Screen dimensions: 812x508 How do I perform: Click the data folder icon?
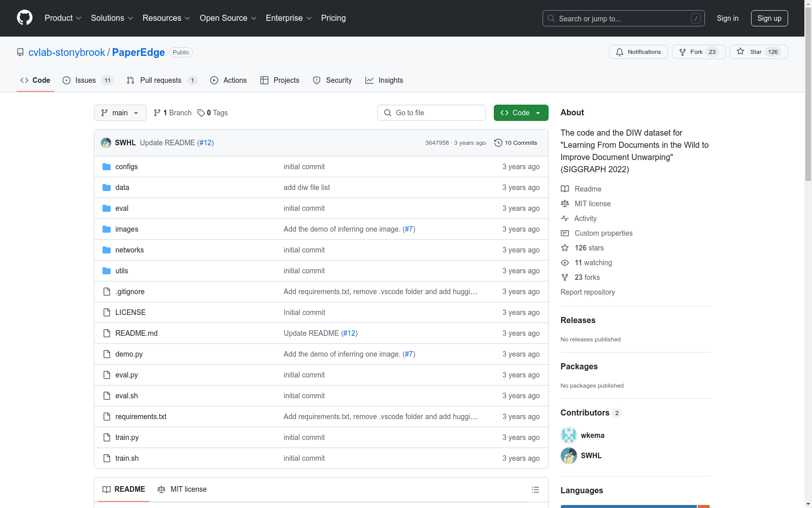tap(107, 187)
